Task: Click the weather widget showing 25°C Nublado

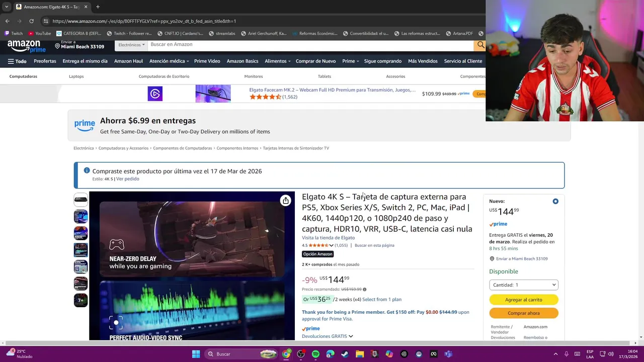Action: click(19, 354)
